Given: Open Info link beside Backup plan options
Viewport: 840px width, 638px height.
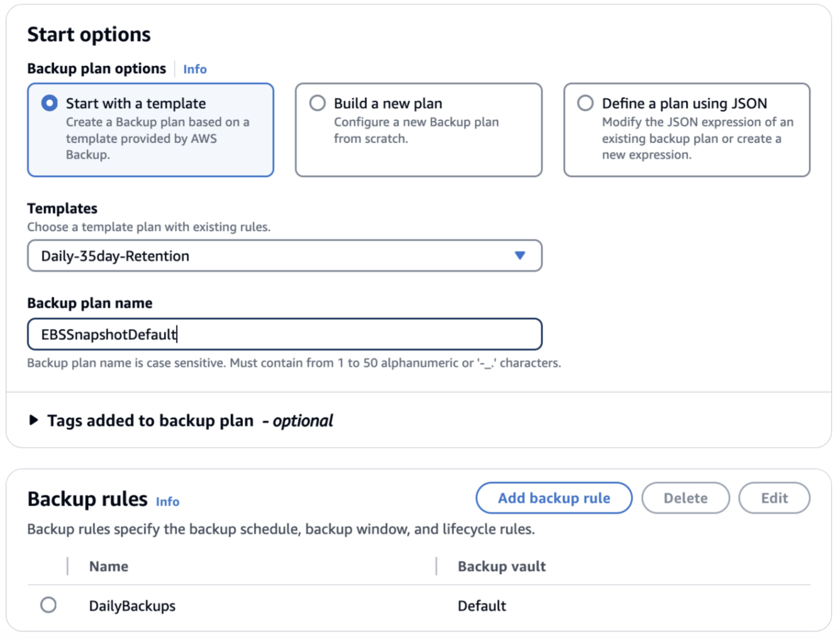Looking at the screenshot, I should click(195, 69).
